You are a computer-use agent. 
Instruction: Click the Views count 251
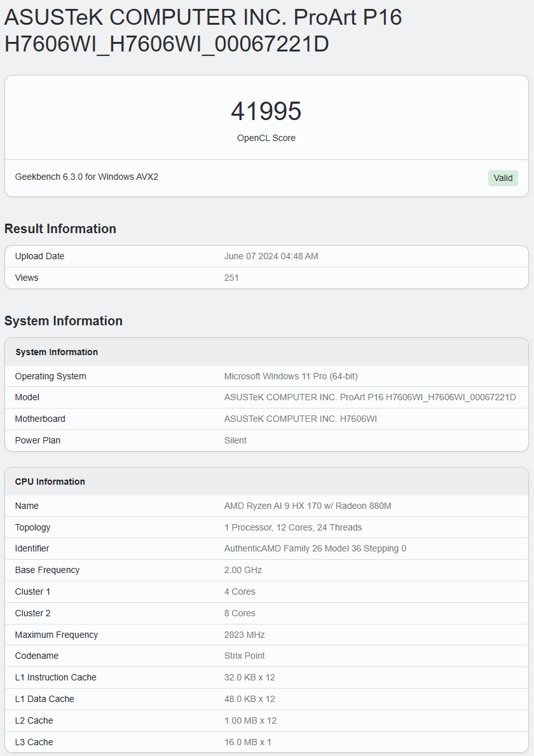tap(231, 278)
